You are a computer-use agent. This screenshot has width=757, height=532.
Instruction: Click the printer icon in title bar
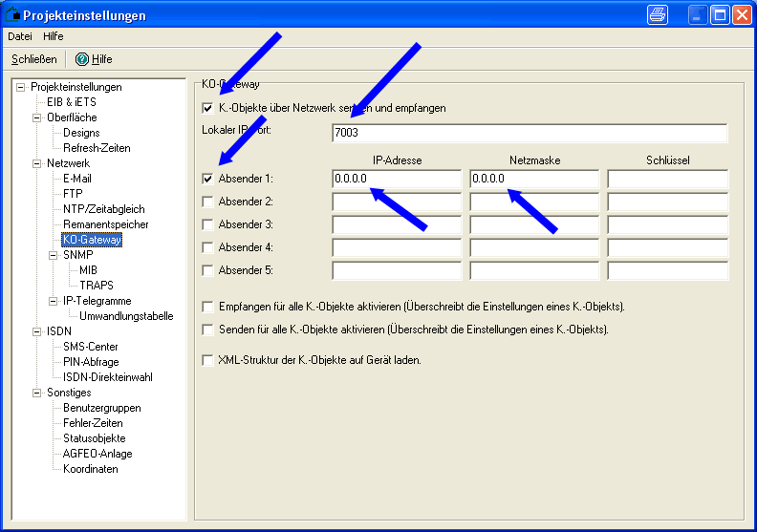pyautogui.click(x=658, y=14)
